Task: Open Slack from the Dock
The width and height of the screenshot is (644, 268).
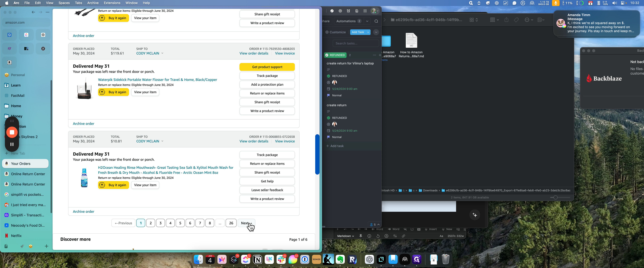Action: (x=281, y=259)
